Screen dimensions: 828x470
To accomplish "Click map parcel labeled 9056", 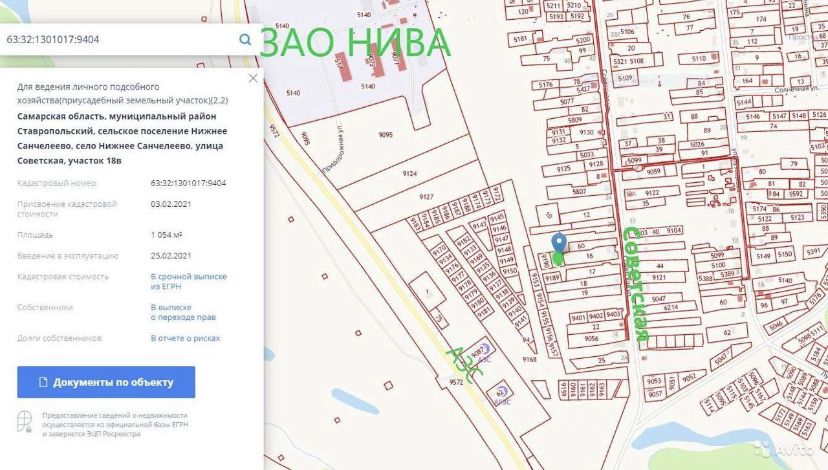I will 591,339.
